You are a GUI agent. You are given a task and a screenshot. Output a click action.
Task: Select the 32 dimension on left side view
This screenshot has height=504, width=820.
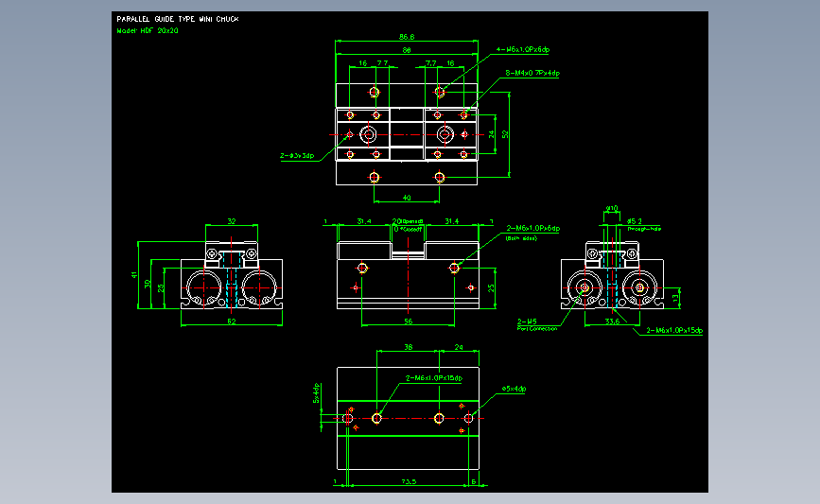[232, 221]
